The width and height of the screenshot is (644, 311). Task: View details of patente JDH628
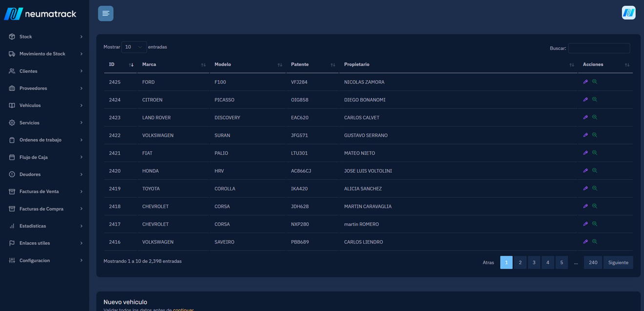595,206
